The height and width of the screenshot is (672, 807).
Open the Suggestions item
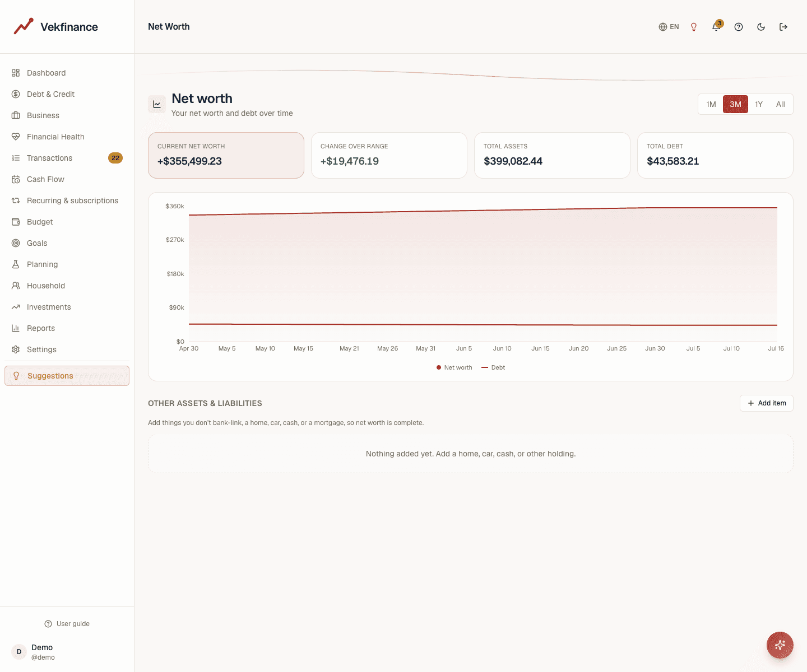[x=67, y=376]
